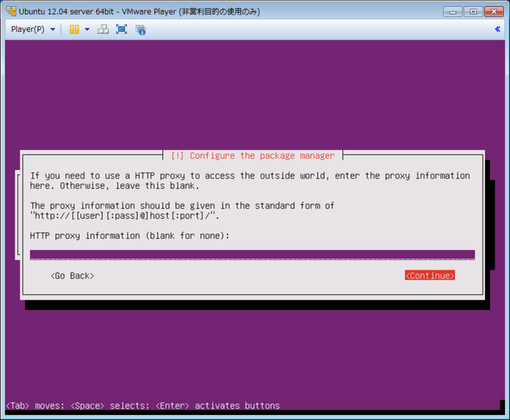Click the proxy format example text 'http://[[user][:pass]@]host[:port]/'
Image resolution: width=510 pixels, height=420 pixels.
coord(125,215)
